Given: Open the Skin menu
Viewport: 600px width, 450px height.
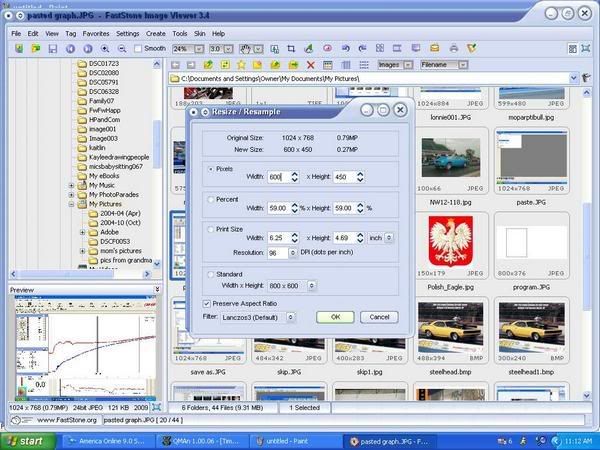Looking at the screenshot, I should point(200,34).
